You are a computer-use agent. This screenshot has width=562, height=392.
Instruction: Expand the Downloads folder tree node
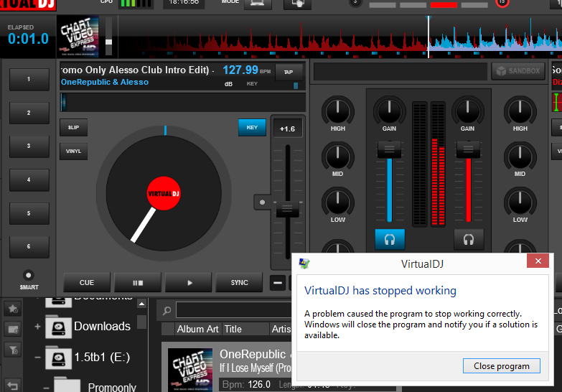(37, 327)
